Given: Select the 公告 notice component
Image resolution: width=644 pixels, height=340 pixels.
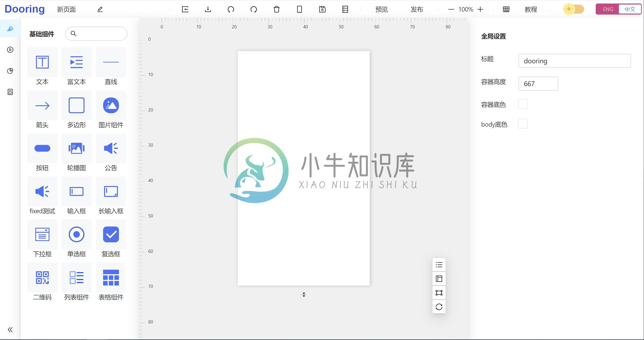Looking at the screenshot, I should [x=111, y=152].
